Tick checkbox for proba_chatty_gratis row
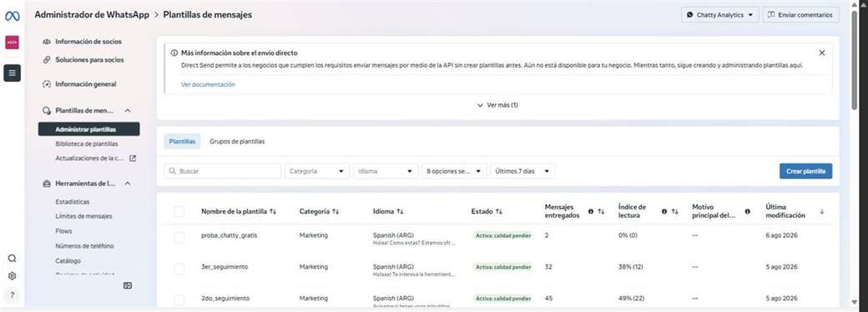Viewport: 868px width, 312px height. pos(179,237)
